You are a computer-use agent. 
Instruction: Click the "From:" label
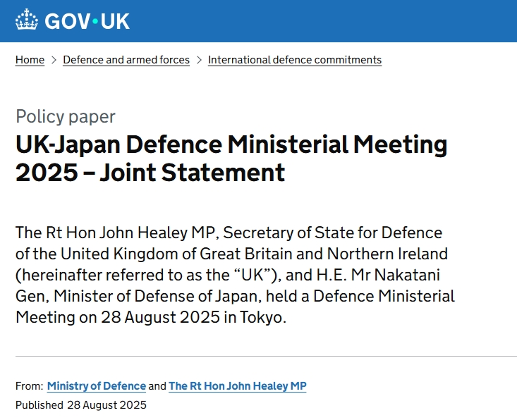tap(28, 385)
